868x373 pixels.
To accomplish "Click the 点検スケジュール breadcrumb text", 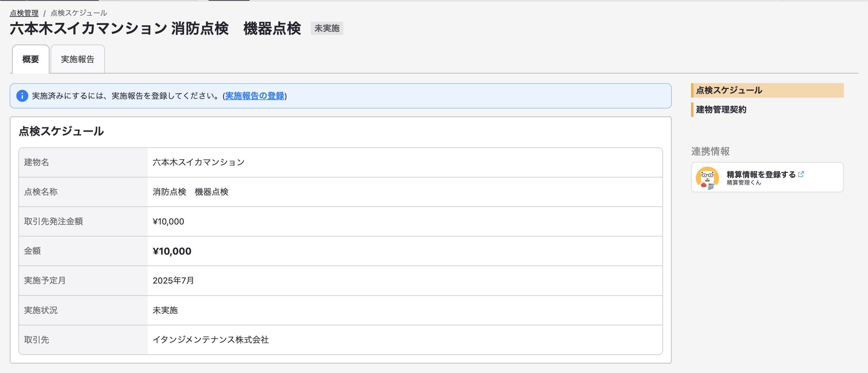I will [79, 13].
